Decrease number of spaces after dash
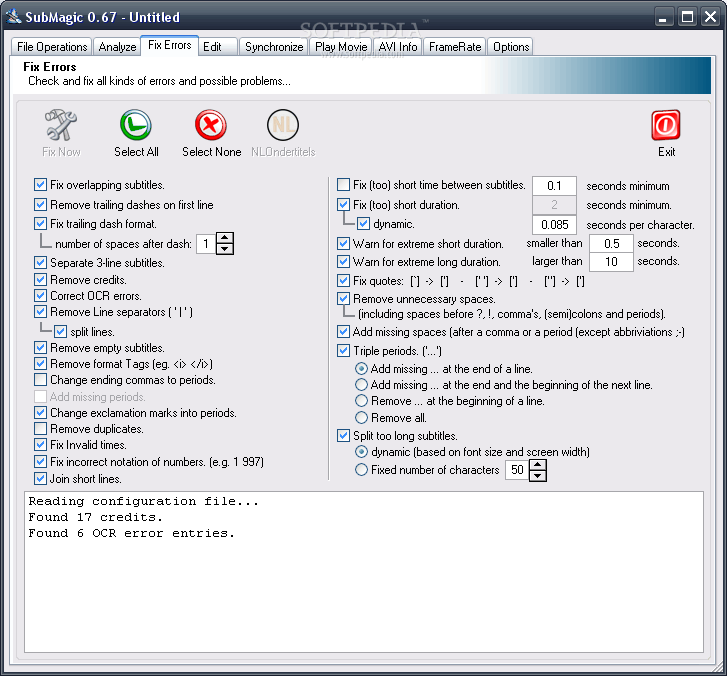Viewport: 727px width, 676px height. [x=225, y=249]
